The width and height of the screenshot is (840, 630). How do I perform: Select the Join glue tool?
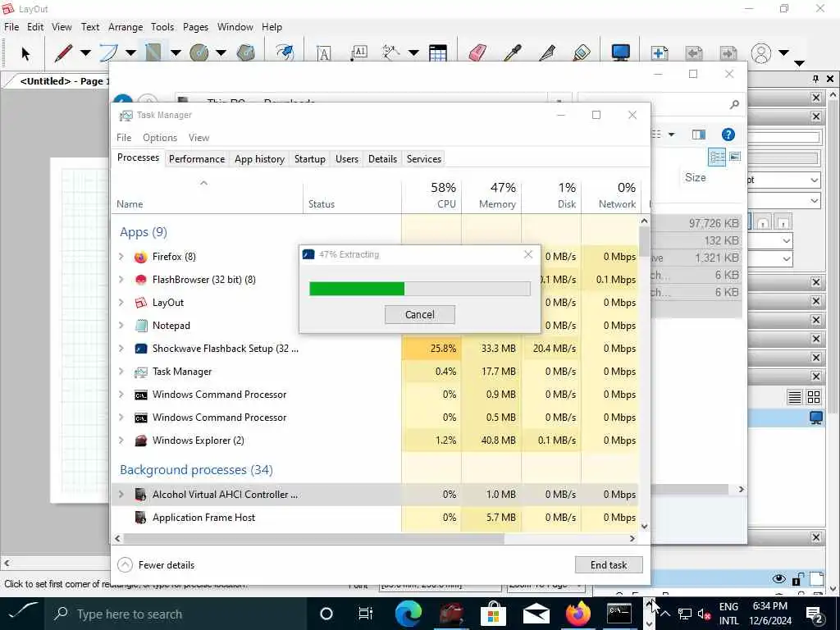click(x=582, y=52)
